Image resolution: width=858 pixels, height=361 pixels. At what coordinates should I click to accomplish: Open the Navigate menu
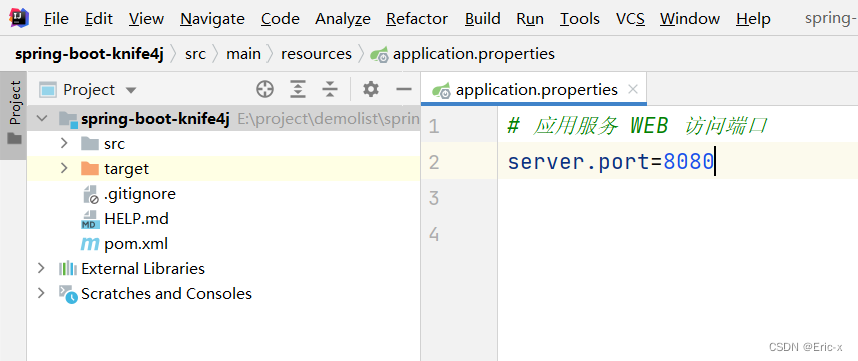(212, 19)
